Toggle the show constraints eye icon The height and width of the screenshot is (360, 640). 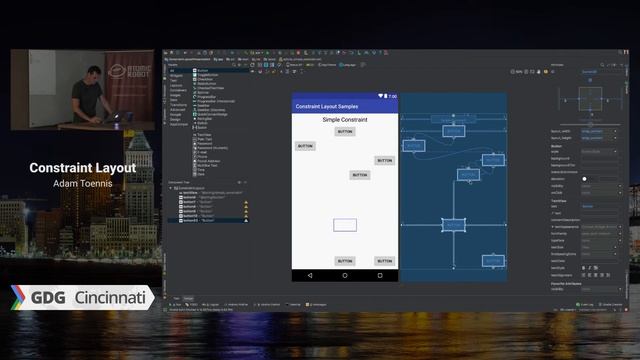tap(252, 71)
